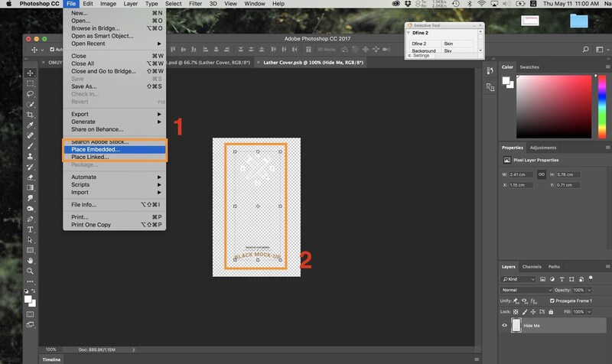
Task: Choose Save As from File menu
Action: 115,86
